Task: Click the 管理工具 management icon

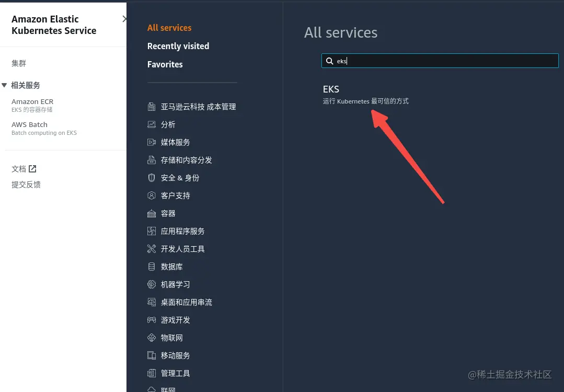Action: (152, 373)
